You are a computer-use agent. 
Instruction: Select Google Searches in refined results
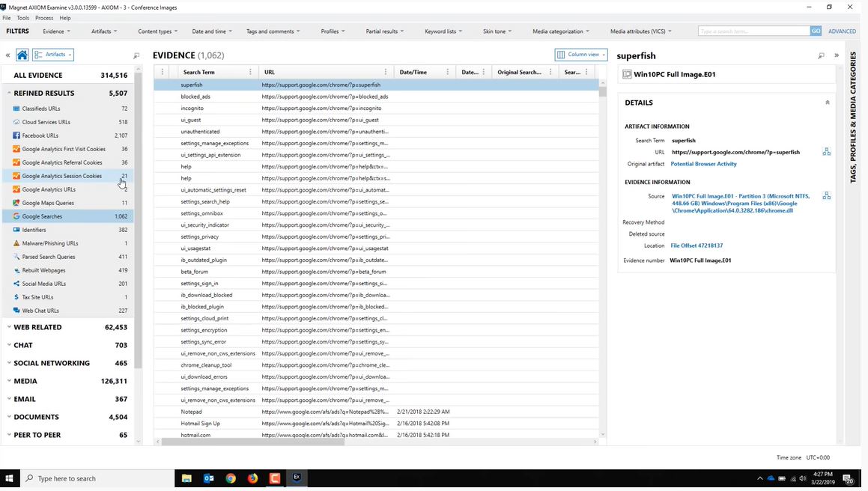click(68, 216)
